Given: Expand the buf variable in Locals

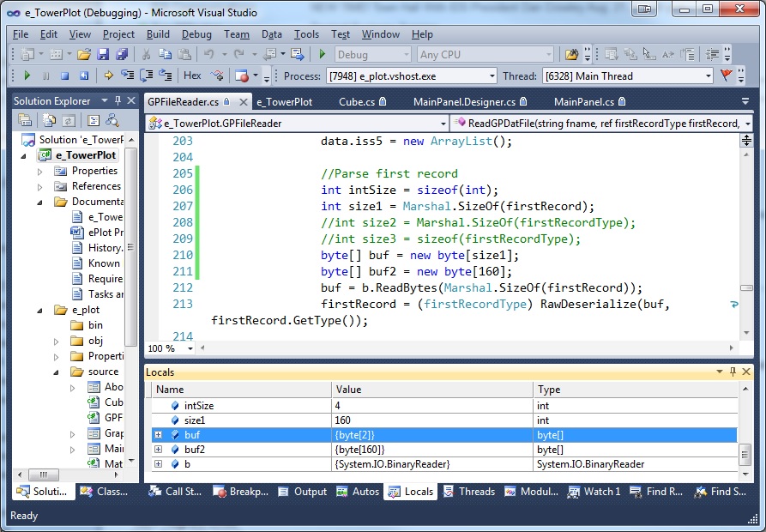Looking at the screenshot, I should [x=159, y=435].
